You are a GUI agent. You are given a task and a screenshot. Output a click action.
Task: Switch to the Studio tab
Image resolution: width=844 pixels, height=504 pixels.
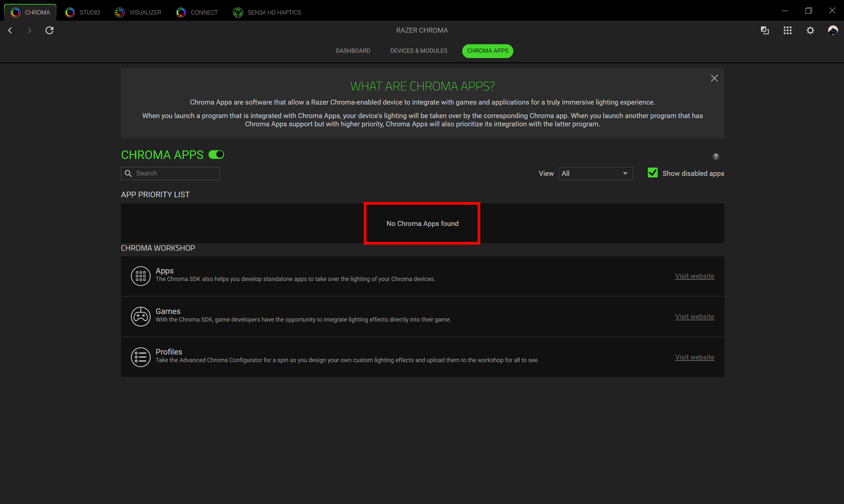(83, 12)
